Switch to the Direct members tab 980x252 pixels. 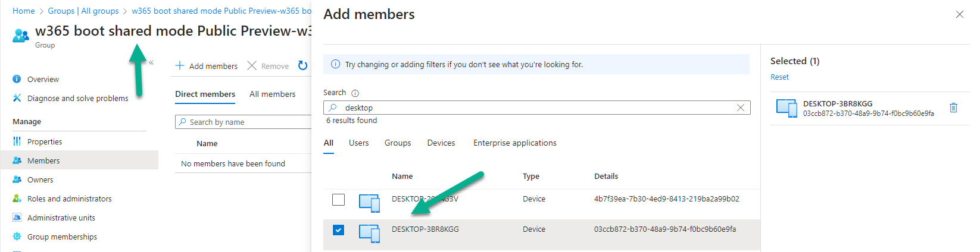(x=205, y=94)
